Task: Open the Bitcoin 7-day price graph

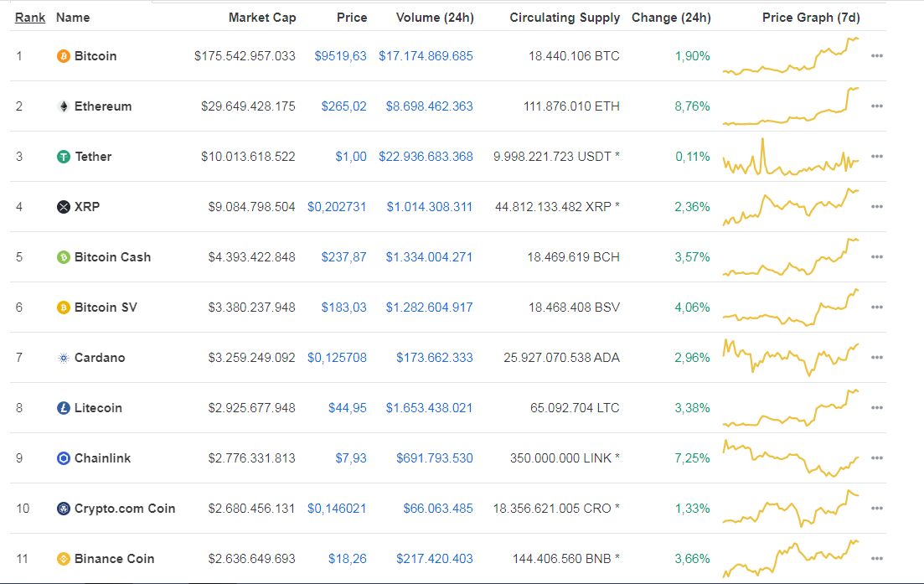Action: tap(791, 56)
